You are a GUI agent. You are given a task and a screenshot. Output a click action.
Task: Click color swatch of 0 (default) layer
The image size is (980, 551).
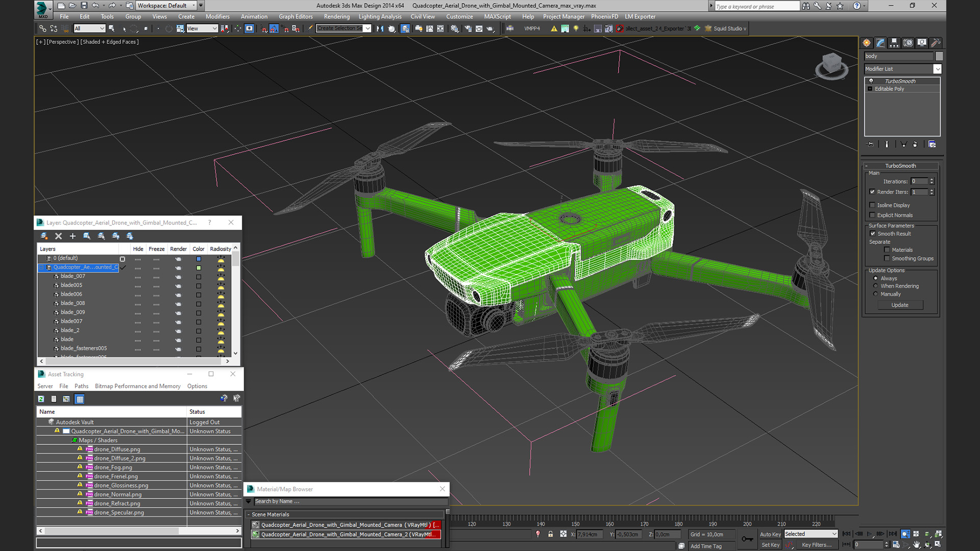[x=199, y=259]
